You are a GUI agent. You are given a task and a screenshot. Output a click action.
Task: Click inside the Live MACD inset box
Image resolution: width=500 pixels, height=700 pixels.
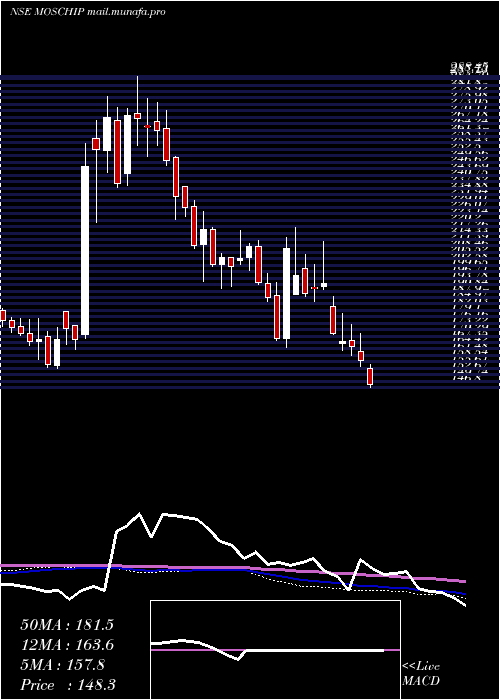[x=275, y=650]
